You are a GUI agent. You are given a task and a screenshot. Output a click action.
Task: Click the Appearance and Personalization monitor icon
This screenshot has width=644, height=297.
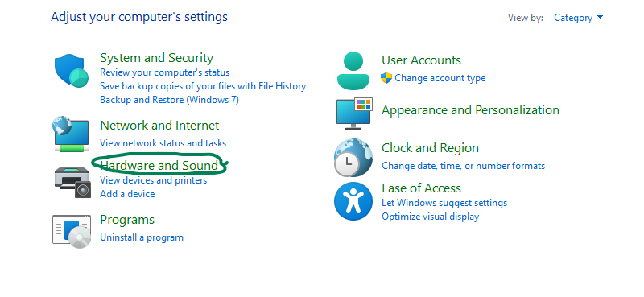click(354, 113)
